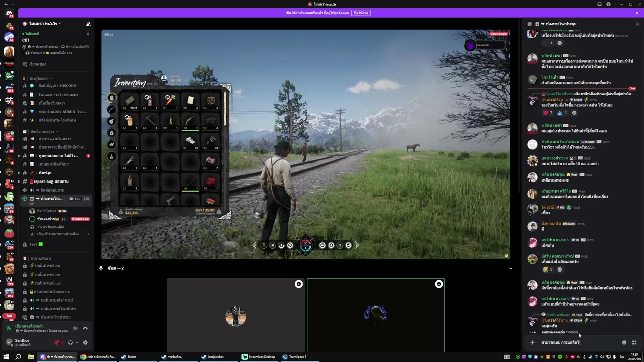This screenshot has width=644, height=362.
Task: Open the invite people icon beside server name
Action: (x=88, y=24)
